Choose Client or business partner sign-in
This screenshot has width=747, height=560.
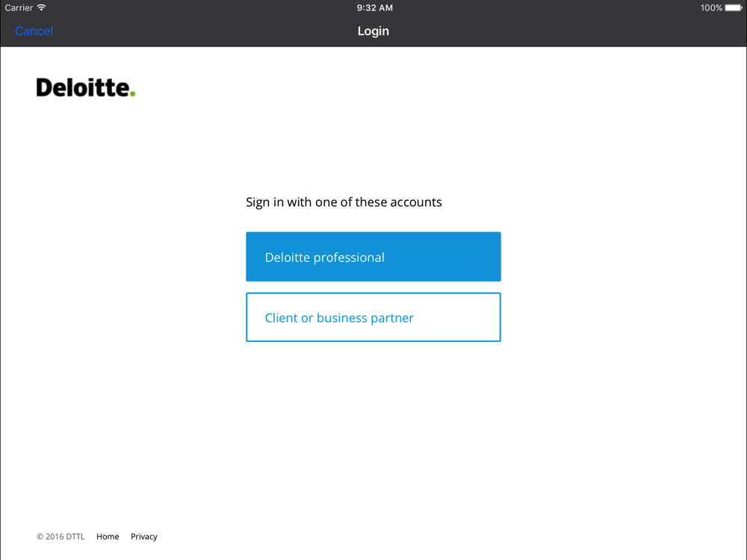[373, 317]
